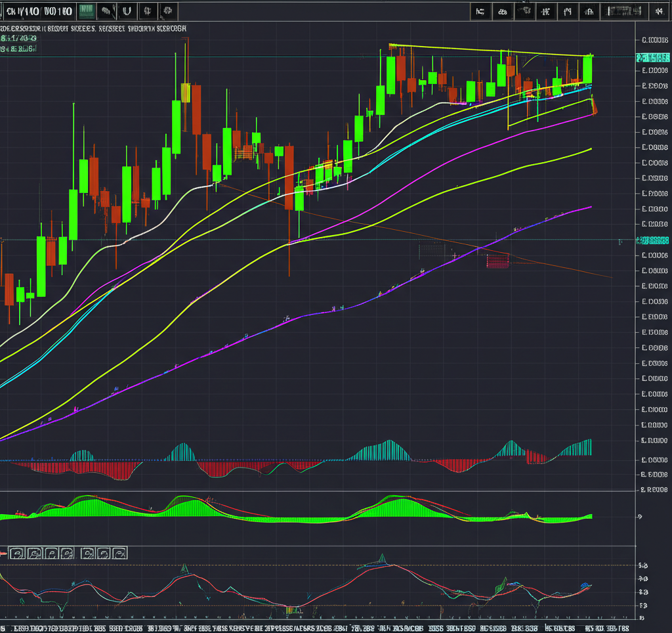Toggle the fourth small icon in oscillator panel header

click(x=68, y=554)
